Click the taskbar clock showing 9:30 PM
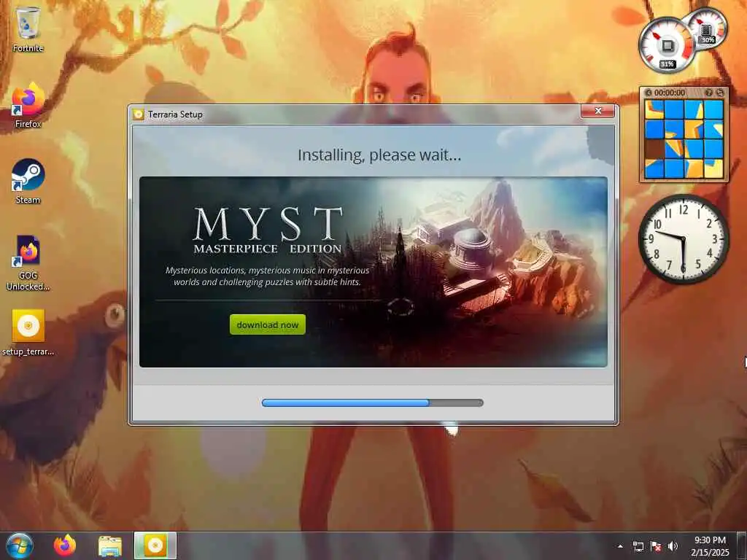 tap(710, 545)
